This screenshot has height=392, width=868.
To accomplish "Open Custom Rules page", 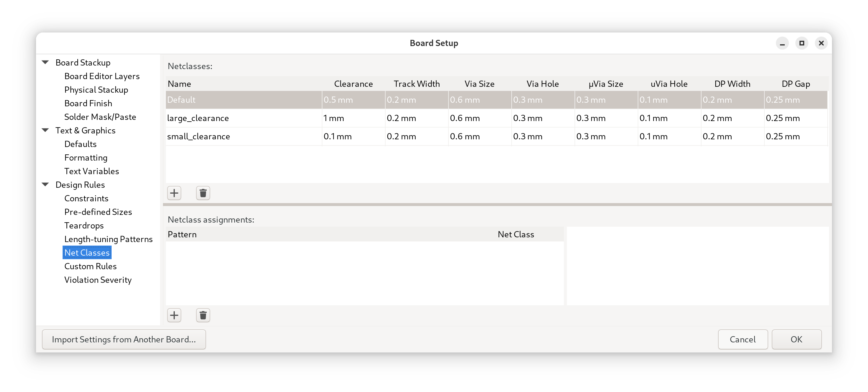I will point(90,266).
